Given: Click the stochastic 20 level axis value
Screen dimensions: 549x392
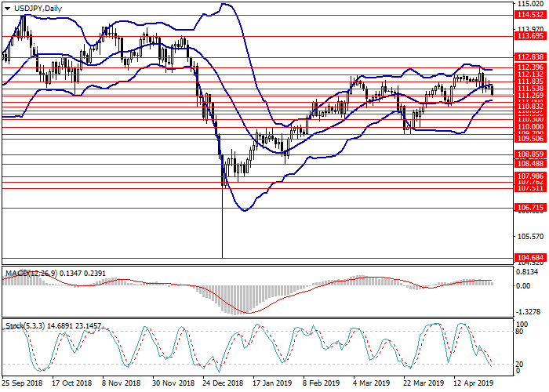Looking at the screenshot, I should click(521, 365).
